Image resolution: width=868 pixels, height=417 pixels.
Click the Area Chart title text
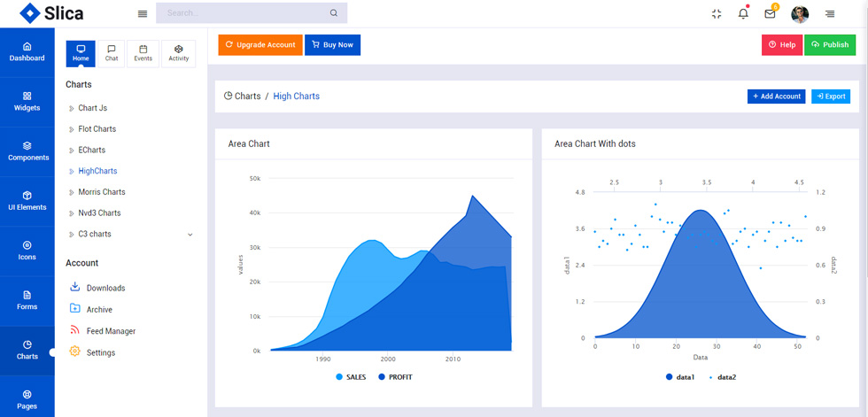(x=249, y=143)
